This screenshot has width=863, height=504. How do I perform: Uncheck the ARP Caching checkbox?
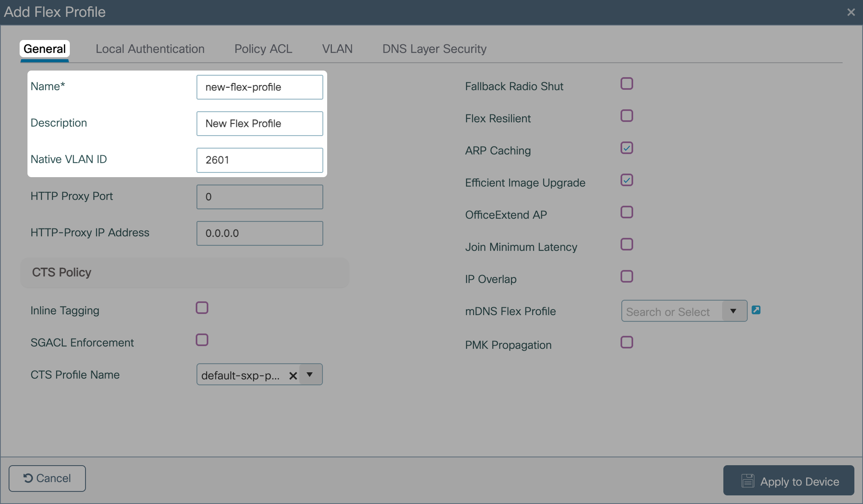626,148
